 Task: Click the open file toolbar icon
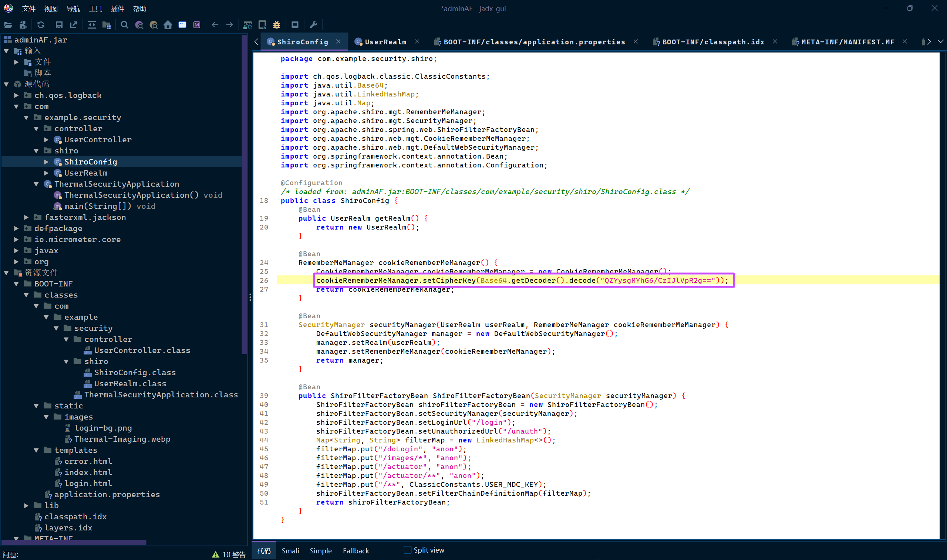point(8,25)
